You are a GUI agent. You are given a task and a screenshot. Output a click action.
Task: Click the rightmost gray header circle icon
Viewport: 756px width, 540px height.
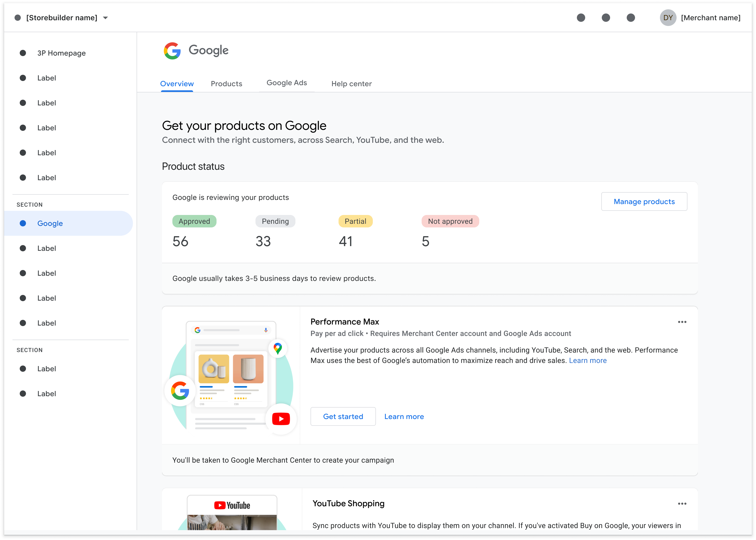pyautogui.click(x=631, y=18)
